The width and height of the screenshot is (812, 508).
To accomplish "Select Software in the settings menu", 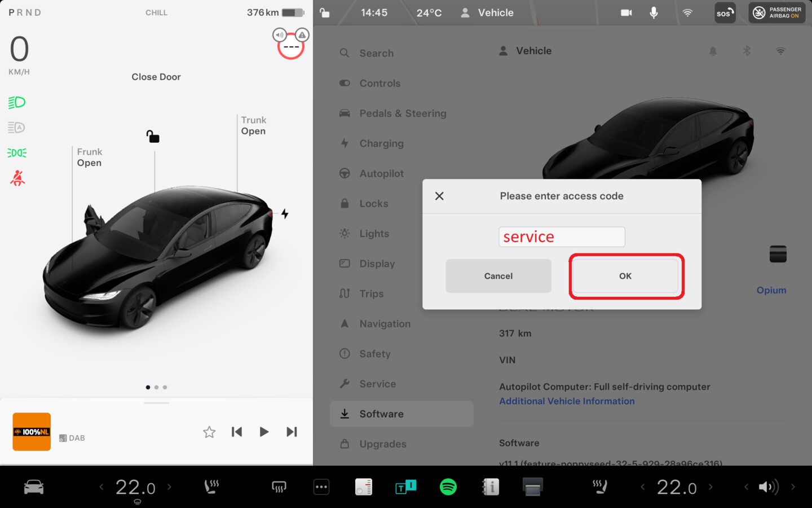I will (x=381, y=414).
